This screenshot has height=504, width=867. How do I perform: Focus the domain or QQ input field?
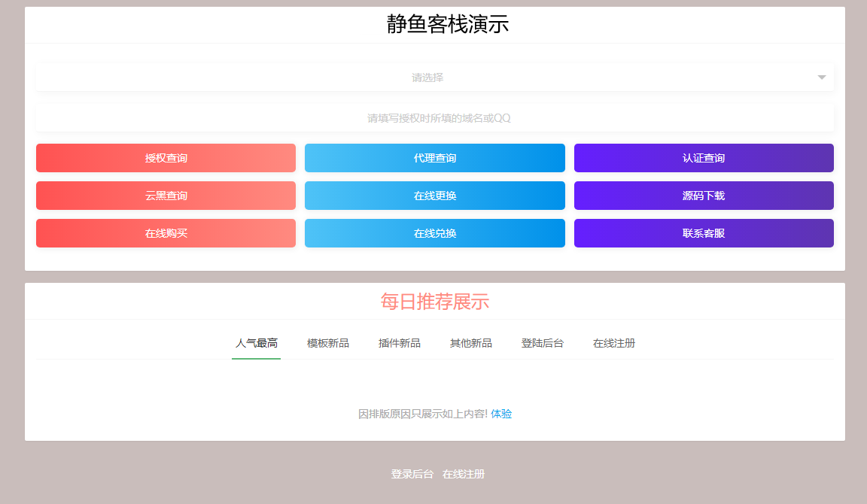[434, 118]
